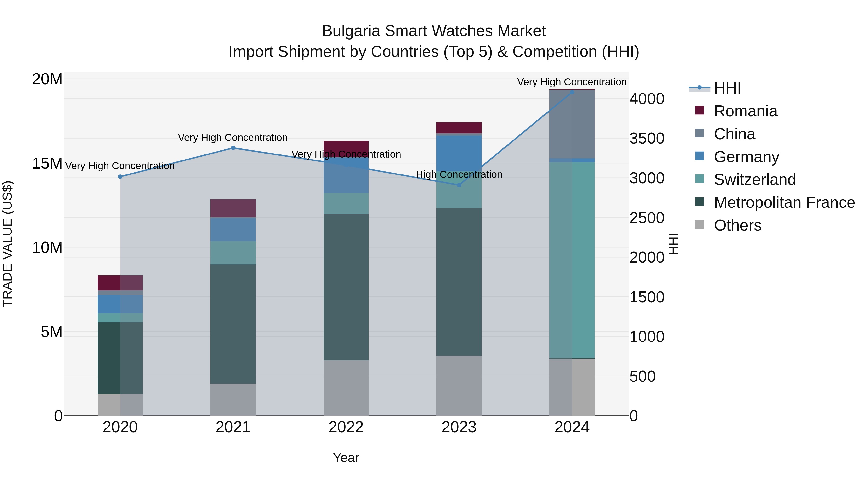
Task: Click the 2021 Germany bar segment
Action: coord(233,230)
